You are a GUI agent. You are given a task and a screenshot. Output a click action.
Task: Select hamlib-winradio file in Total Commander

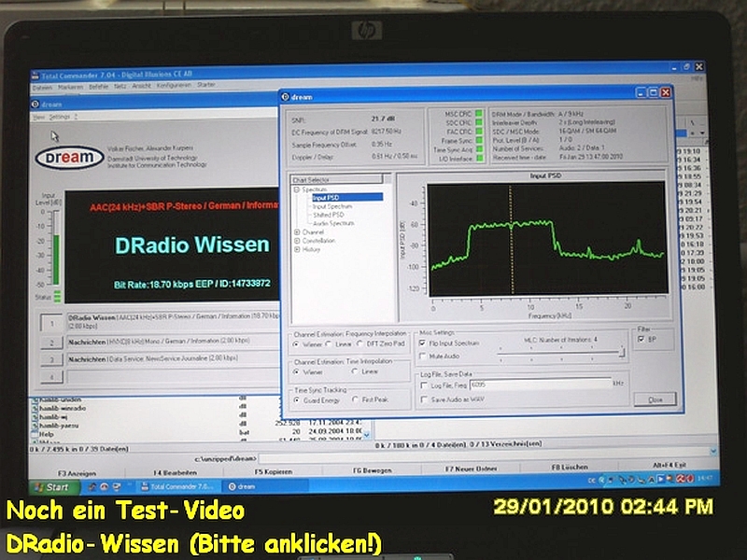click(x=63, y=409)
